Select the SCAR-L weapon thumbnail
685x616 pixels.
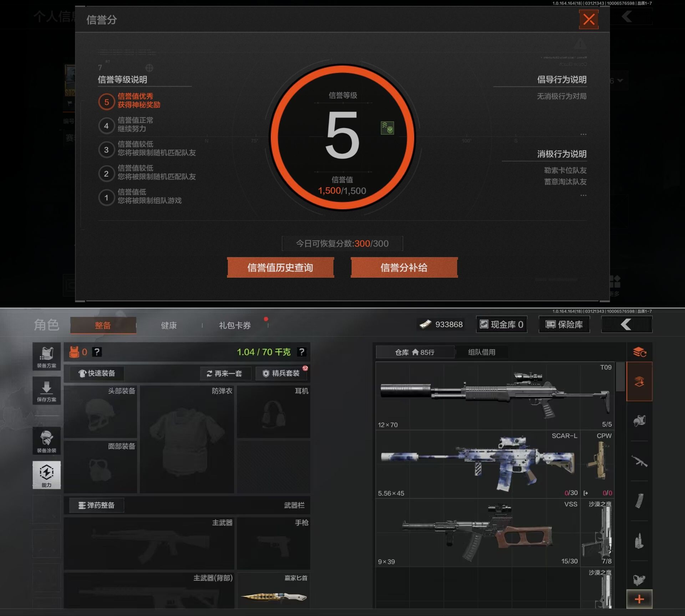478,464
